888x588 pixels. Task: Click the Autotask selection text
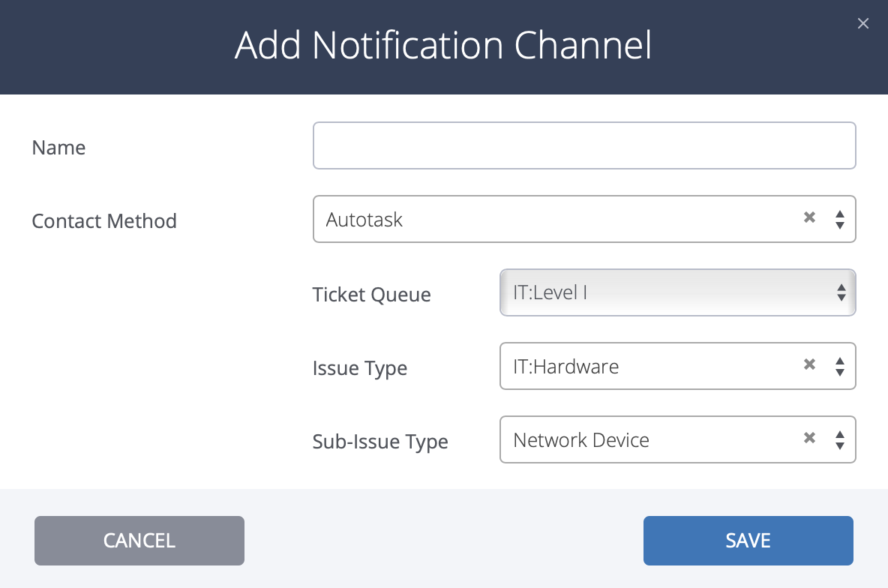[364, 220]
